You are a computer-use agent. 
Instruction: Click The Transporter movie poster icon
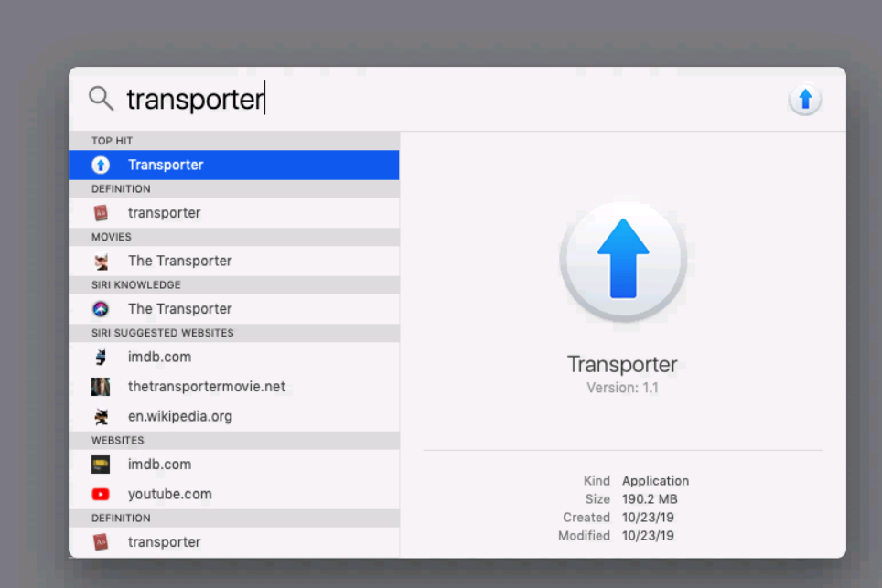(x=102, y=261)
